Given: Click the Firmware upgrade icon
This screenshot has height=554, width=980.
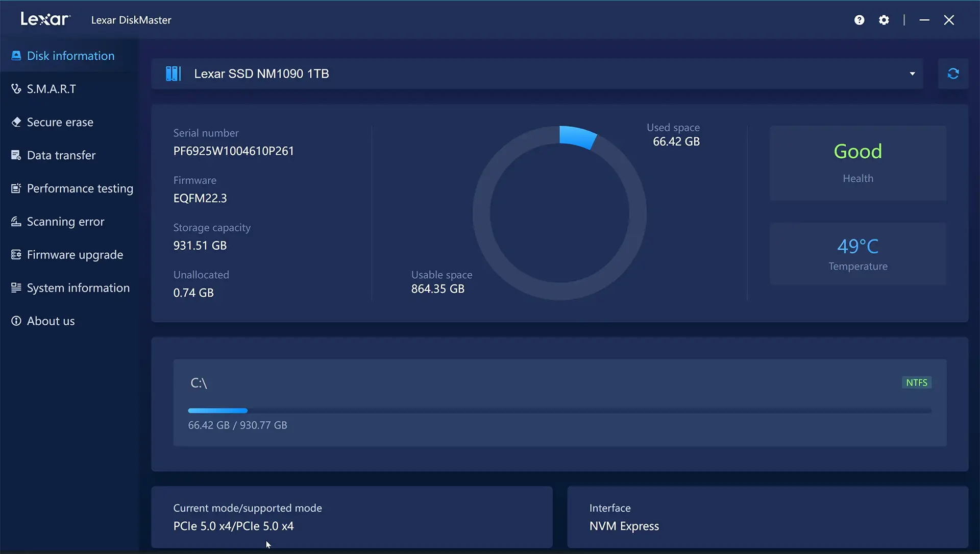Looking at the screenshot, I should pos(16,255).
